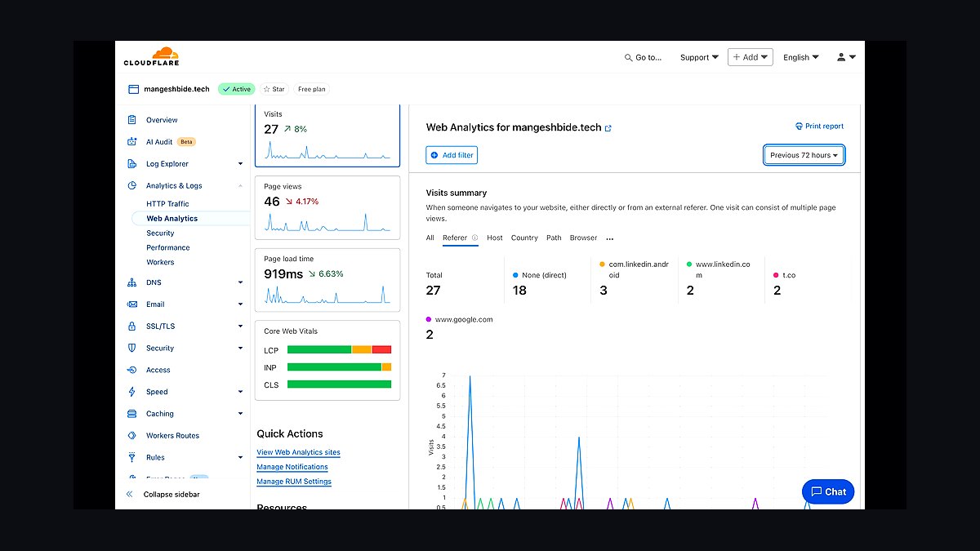Open the Previous 72 hours time range dropdown
Viewport: 980px width, 551px height.
click(x=804, y=155)
